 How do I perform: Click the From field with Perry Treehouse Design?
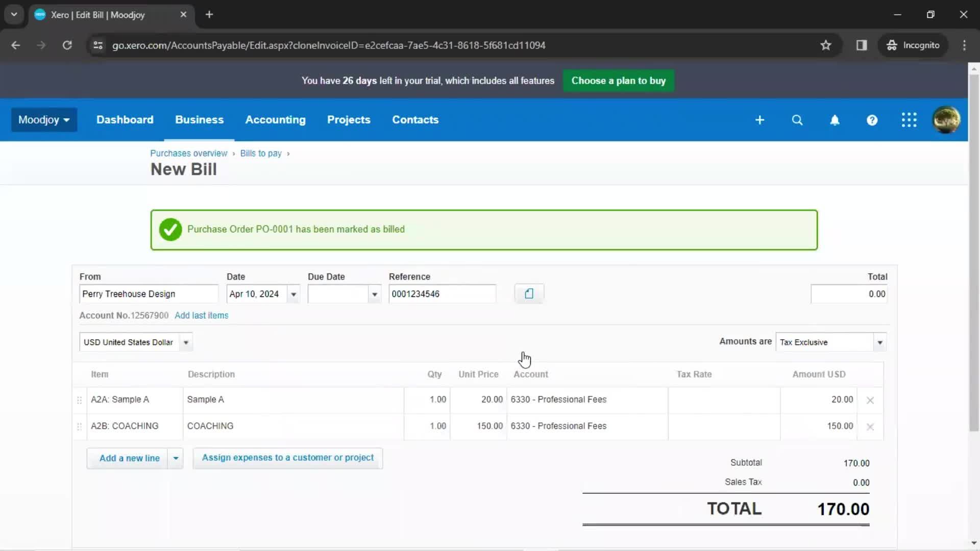[x=149, y=294]
